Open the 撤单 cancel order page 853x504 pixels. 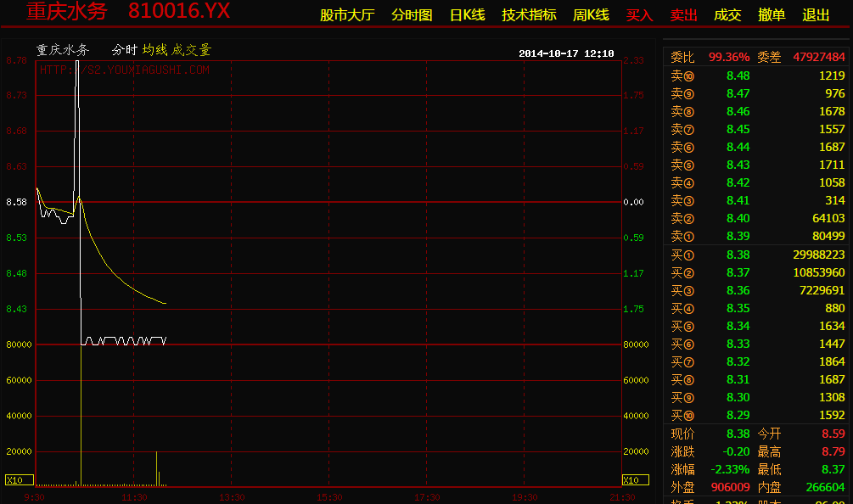pyautogui.click(x=772, y=15)
